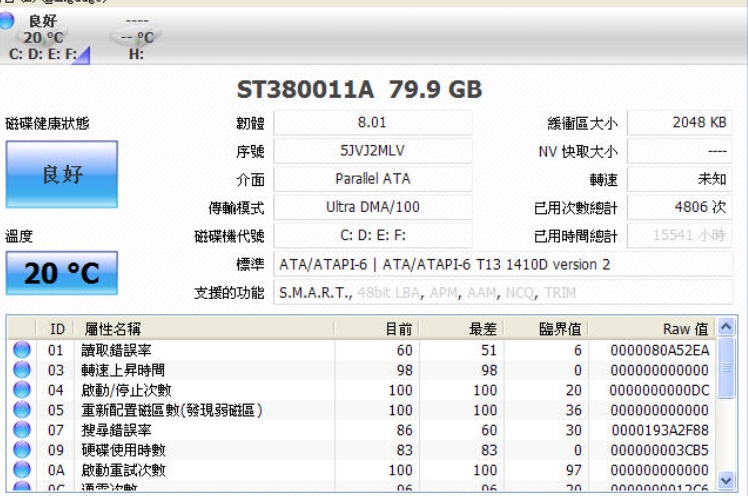This screenshot has width=748, height=496.
Task: Click the status orb for attribute 09
Action: 21,450
